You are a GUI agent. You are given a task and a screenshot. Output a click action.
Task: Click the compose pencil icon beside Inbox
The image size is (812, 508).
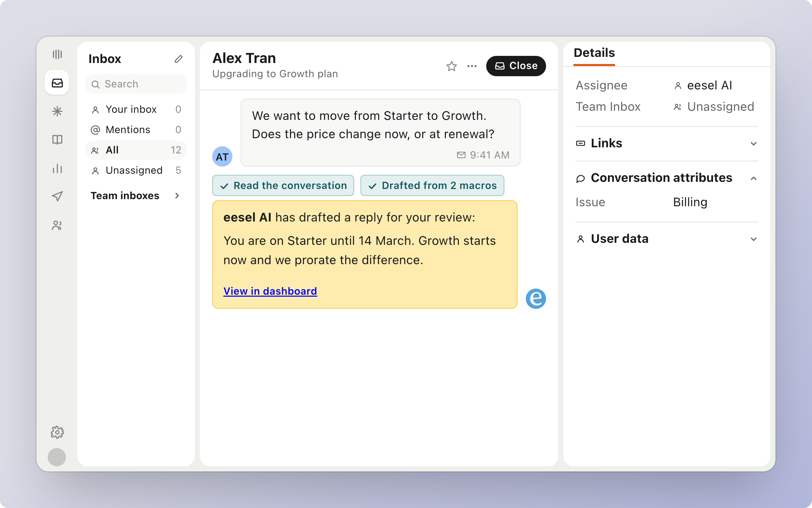tap(179, 59)
